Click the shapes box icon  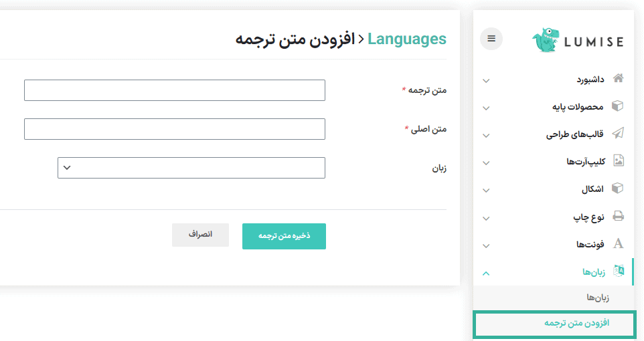[x=619, y=189]
